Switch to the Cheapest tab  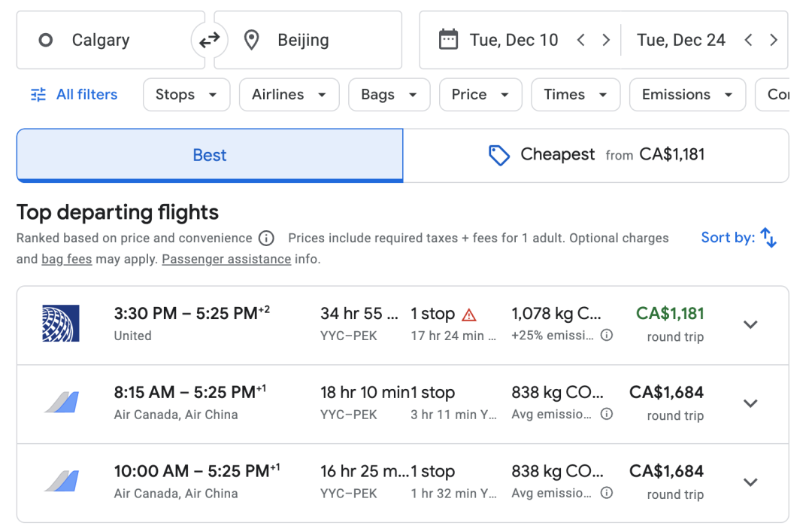coord(595,155)
